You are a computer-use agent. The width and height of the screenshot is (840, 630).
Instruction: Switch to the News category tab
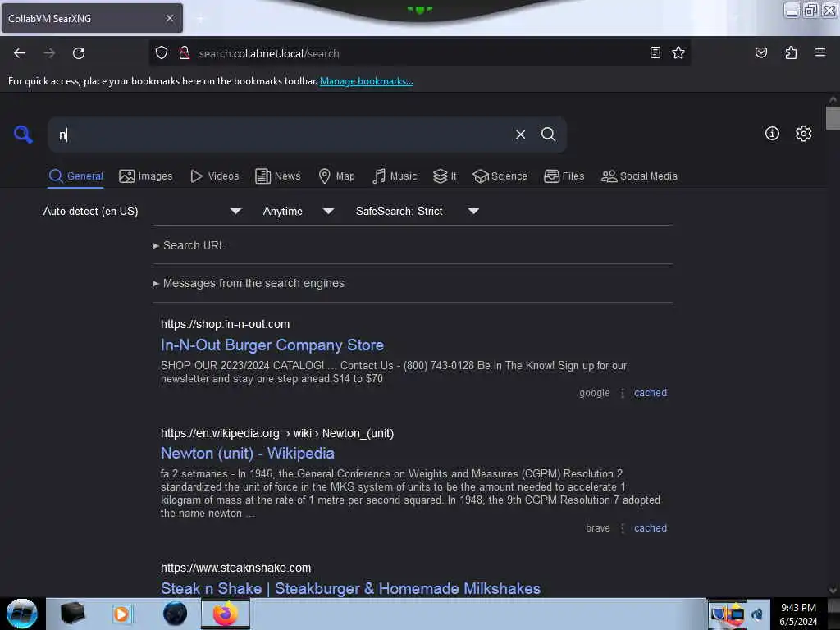tap(277, 176)
